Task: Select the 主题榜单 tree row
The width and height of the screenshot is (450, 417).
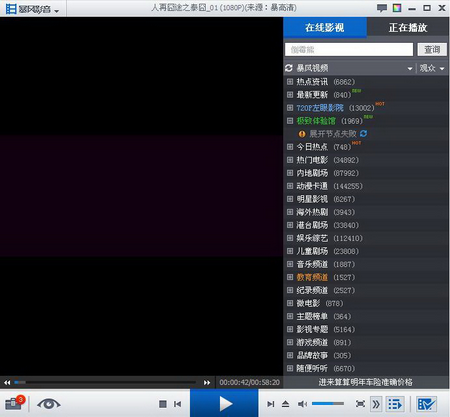Action: (366, 316)
